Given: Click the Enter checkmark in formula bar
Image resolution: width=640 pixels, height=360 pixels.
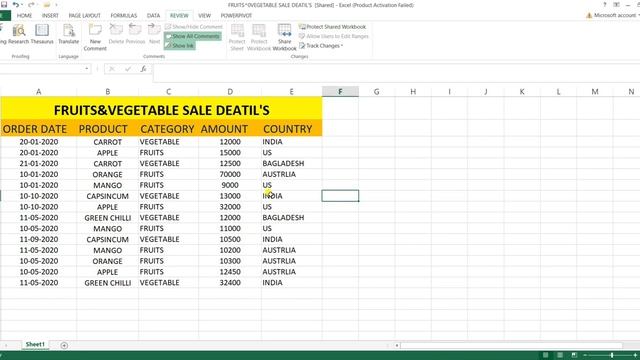Looking at the screenshot, I should tap(128, 69).
